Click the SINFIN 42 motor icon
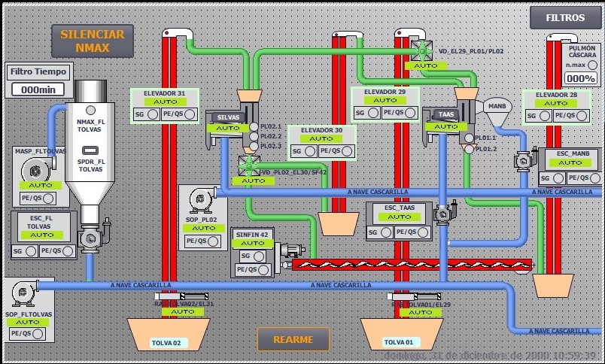This screenshot has width=605, height=364. pyautogui.click(x=293, y=251)
